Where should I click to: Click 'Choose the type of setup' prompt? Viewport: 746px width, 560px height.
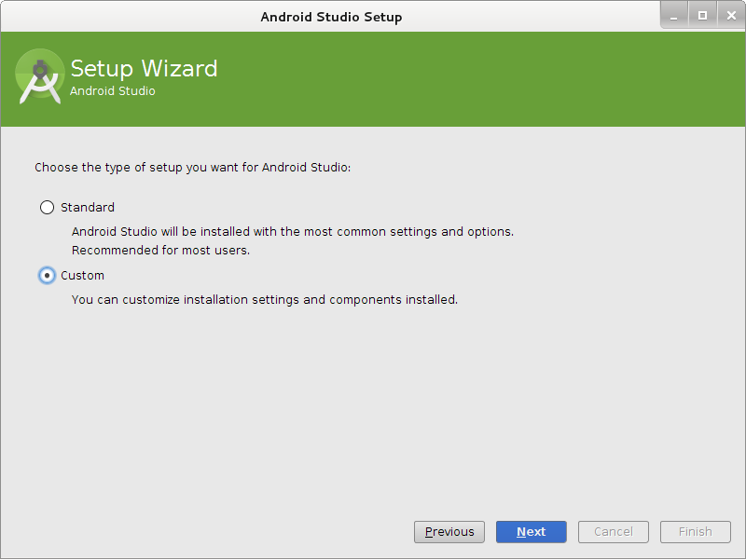pos(193,168)
